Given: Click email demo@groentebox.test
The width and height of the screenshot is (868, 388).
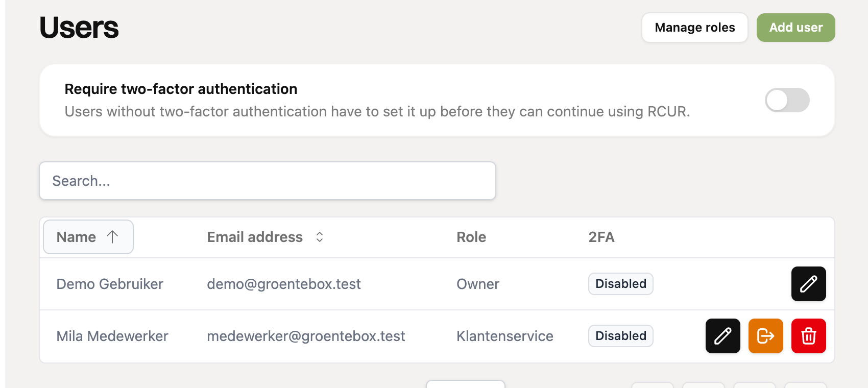Looking at the screenshot, I should (284, 284).
